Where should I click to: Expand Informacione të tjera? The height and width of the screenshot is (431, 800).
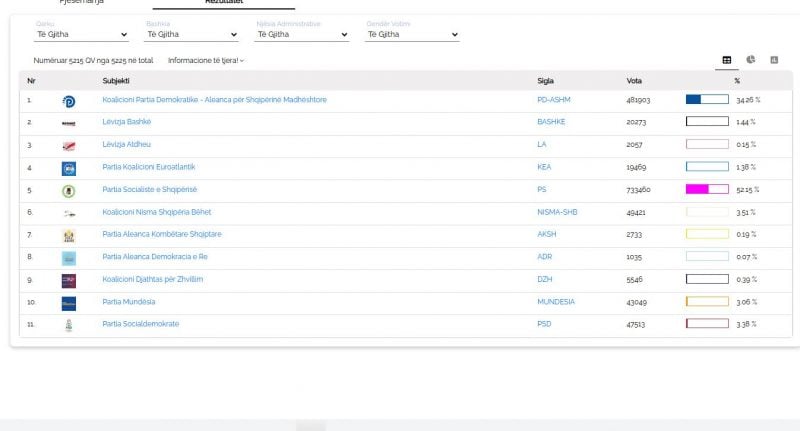click(x=206, y=60)
